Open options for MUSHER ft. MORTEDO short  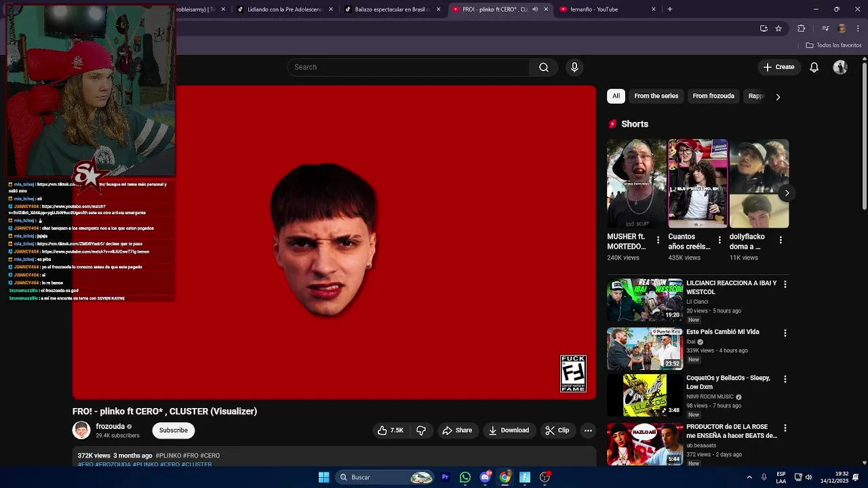[658, 240]
